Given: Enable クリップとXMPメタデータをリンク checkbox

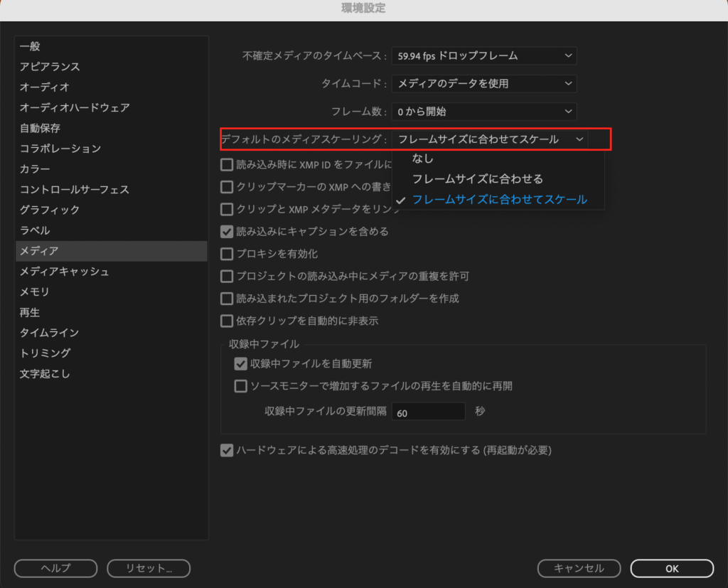Looking at the screenshot, I should [x=228, y=209].
